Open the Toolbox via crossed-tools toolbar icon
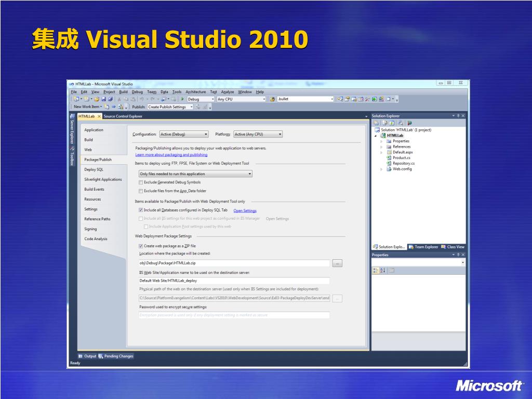Image resolution: width=532 pixels, height=399 pixels. pyautogui.click(x=367, y=99)
